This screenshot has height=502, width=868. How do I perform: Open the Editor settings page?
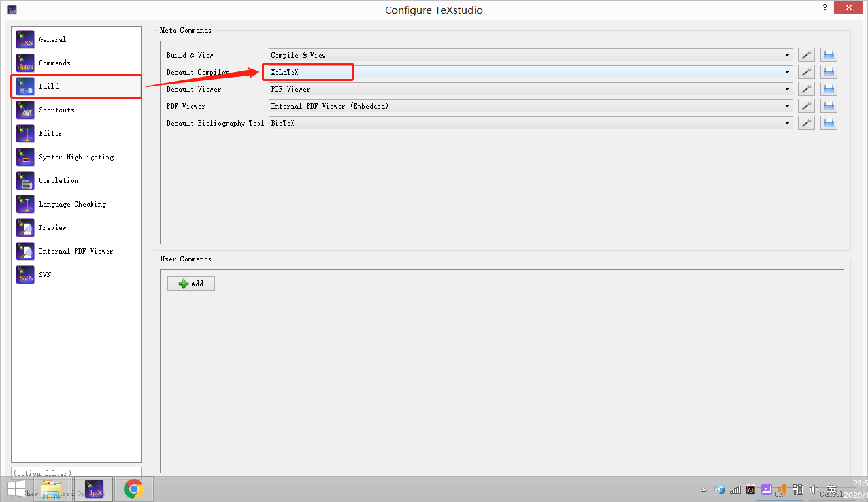coord(76,133)
